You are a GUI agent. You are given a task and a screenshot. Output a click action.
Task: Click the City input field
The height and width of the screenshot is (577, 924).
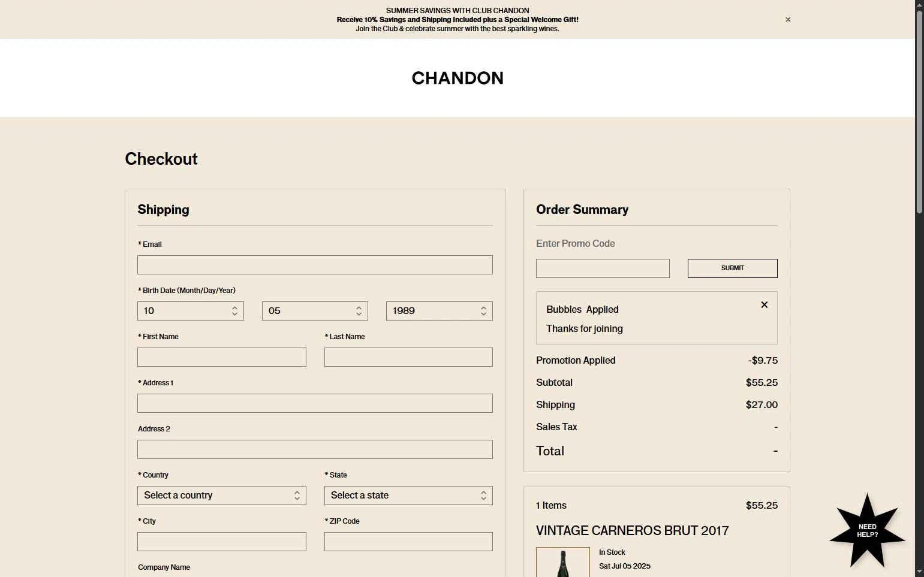pos(222,542)
